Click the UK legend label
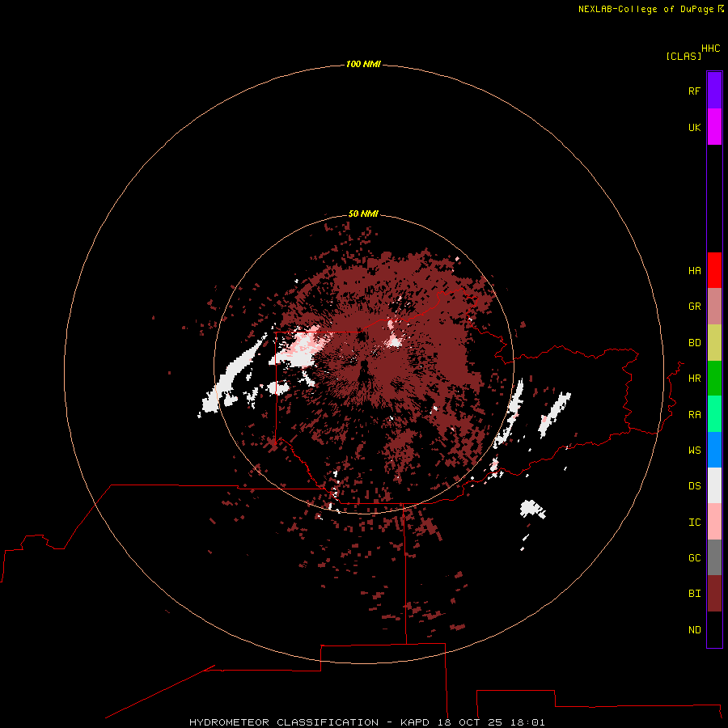 (x=694, y=127)
